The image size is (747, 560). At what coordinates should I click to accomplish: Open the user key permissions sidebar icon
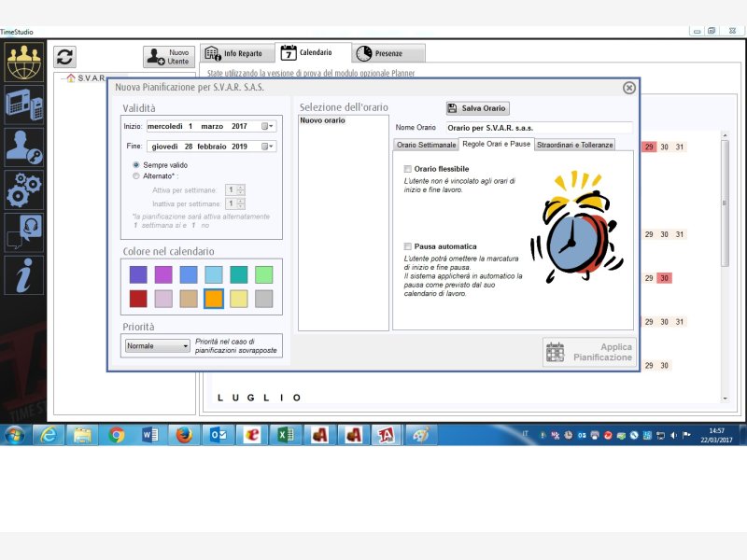(23, 147)
